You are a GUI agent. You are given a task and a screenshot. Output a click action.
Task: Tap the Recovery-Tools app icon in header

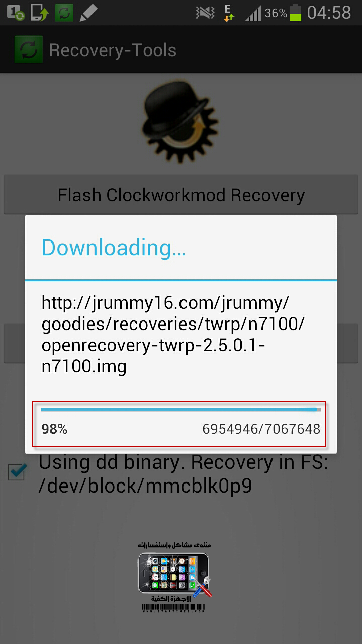(x=29, y=49)
